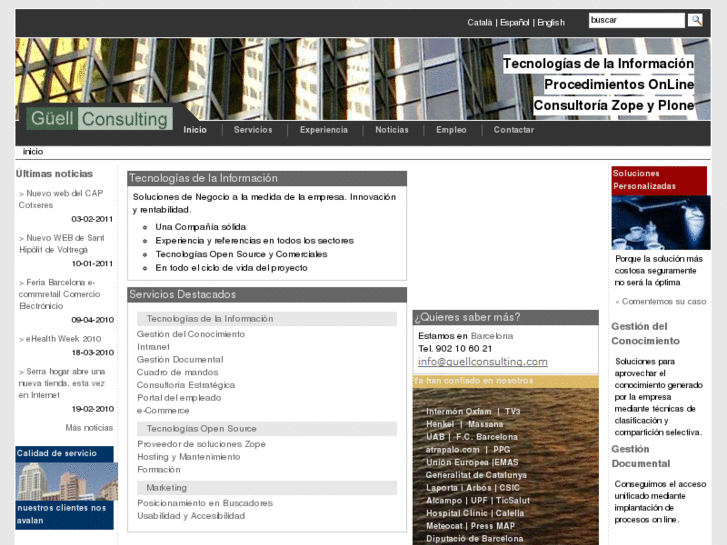Open Posicionamiento en Buscadores link
Viewport: 727px width, 545px height.
205,503
